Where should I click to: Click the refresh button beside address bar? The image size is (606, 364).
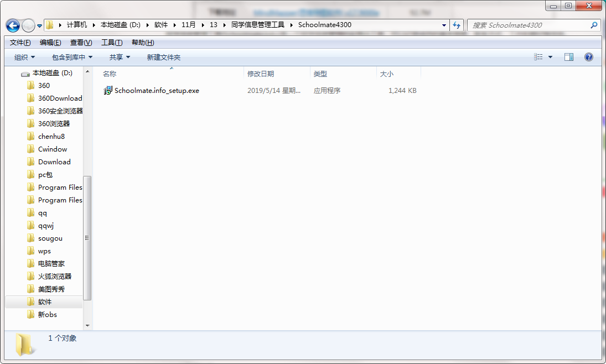(x=457, y=25)
